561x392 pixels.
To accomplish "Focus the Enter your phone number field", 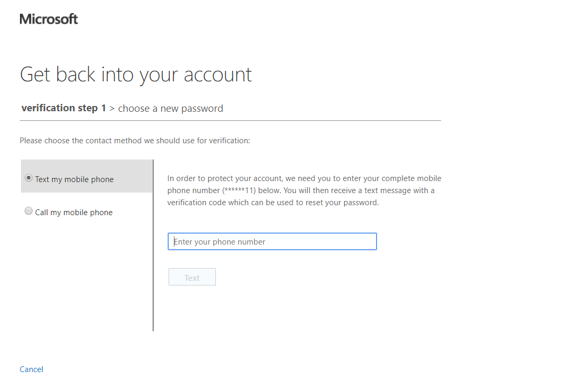I will click(x=272, y=241).
